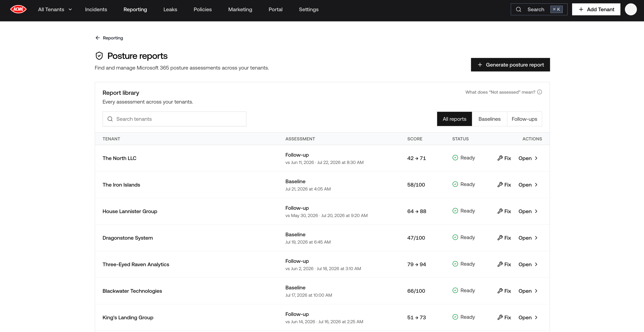Open the All Tenants dropdown
This screenshot has height=332, width=644.
pyautogui.click(x=55, y=9)
